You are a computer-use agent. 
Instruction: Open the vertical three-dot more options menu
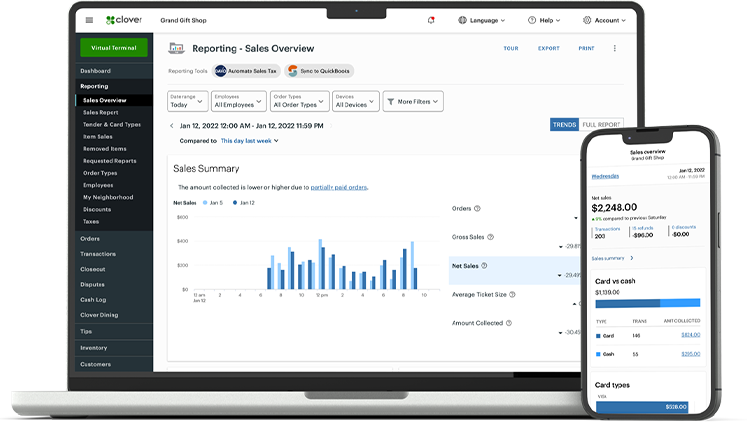pyautogui.click(x=614, y=48)
